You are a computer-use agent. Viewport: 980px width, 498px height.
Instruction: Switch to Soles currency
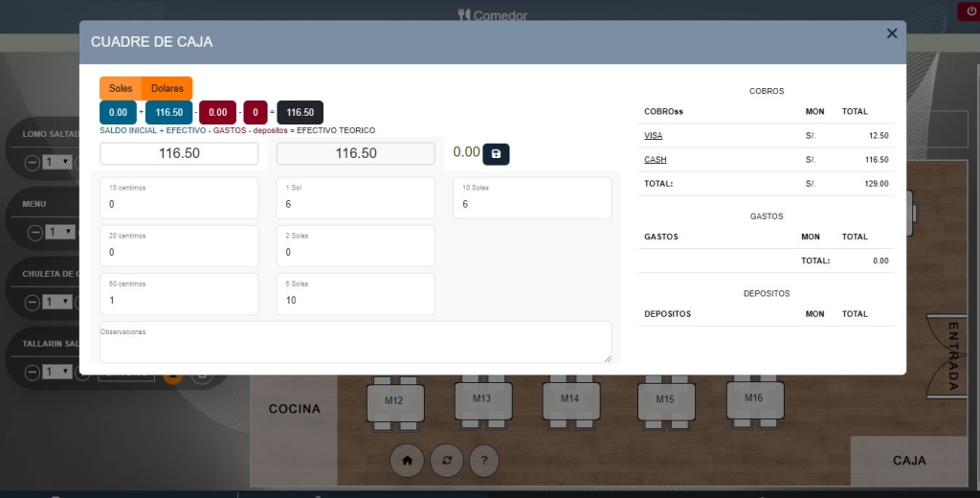click(x=121, y=88)
